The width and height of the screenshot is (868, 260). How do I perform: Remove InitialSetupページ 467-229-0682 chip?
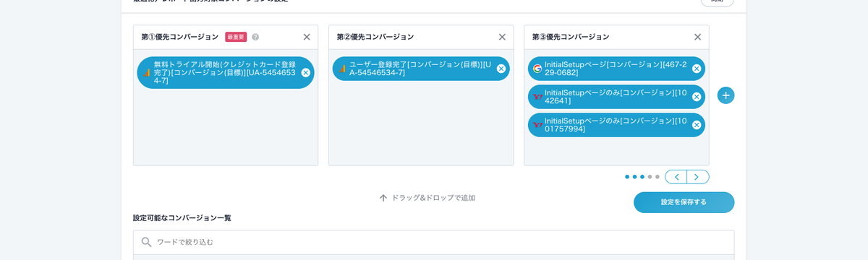point(697,69)
